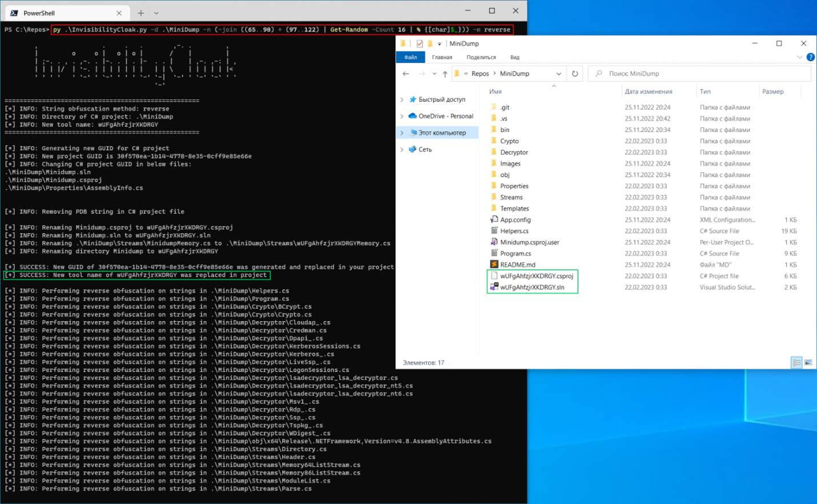This screenshot has width=817, height=504.
Task: Open the Главная ribbon tab
Action: pyautogui.click(x=442, y=57)
